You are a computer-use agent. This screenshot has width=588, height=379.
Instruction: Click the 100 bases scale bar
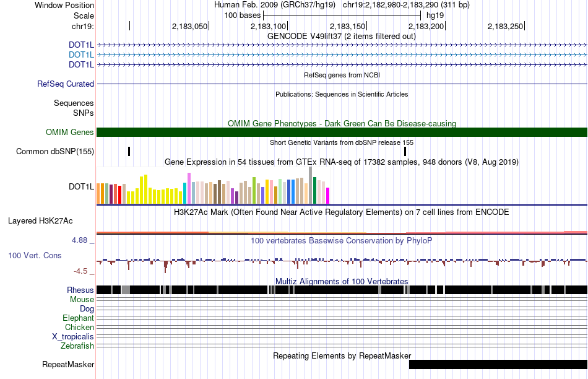point(342,15)
